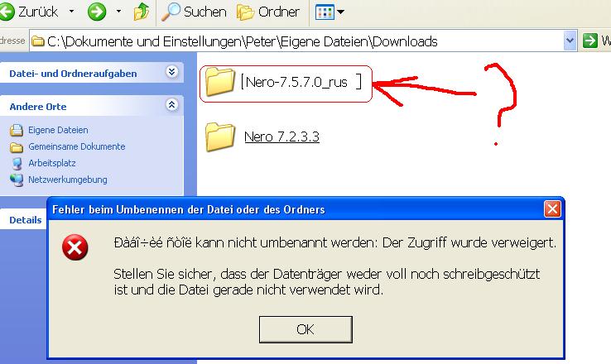Expand the address bar dropdown

[570, 41]
